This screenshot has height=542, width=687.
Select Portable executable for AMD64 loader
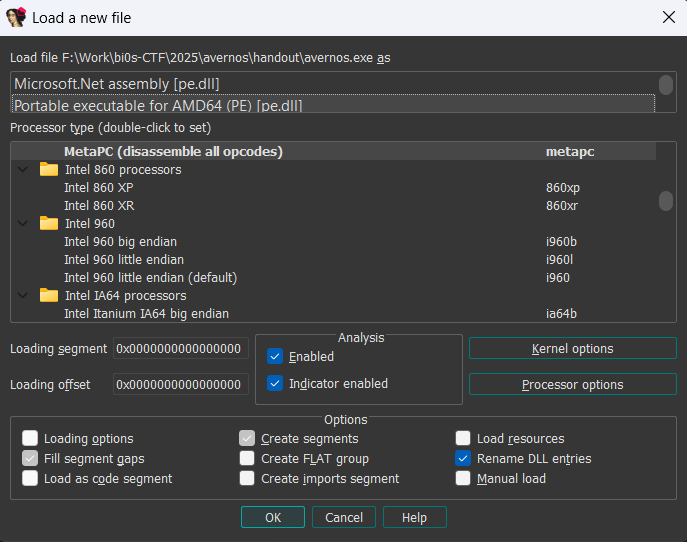click(333, 103)
